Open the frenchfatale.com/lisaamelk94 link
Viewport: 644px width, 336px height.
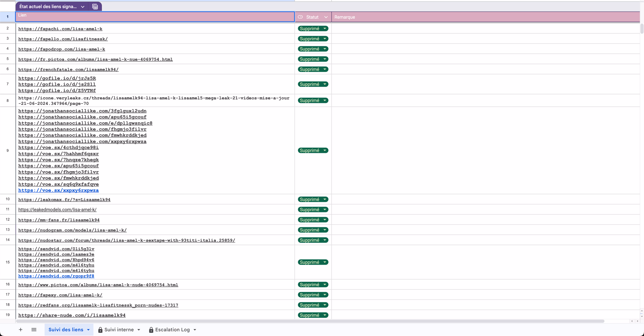(x=68, y=70)
